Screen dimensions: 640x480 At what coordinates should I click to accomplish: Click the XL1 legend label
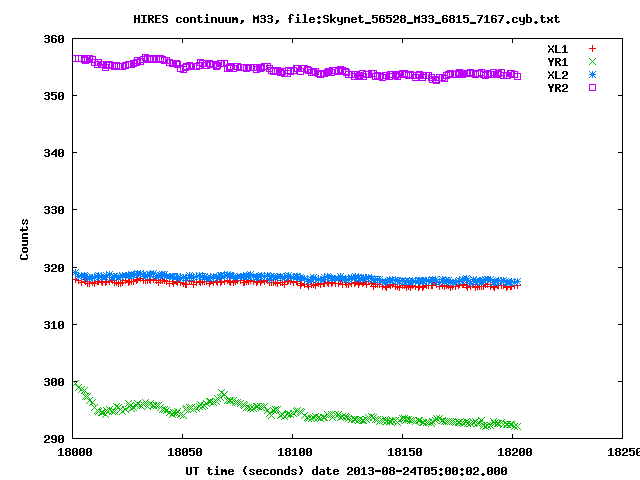[x=558, y=49]
